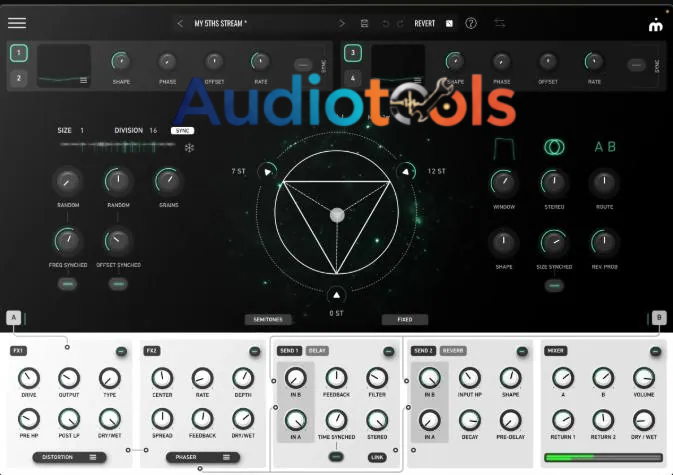The height and width of the screenshot is (475, 673).
Task: Open the DISTORTION effect type selector
Action: pyautogui.click(x=69, y=457)
